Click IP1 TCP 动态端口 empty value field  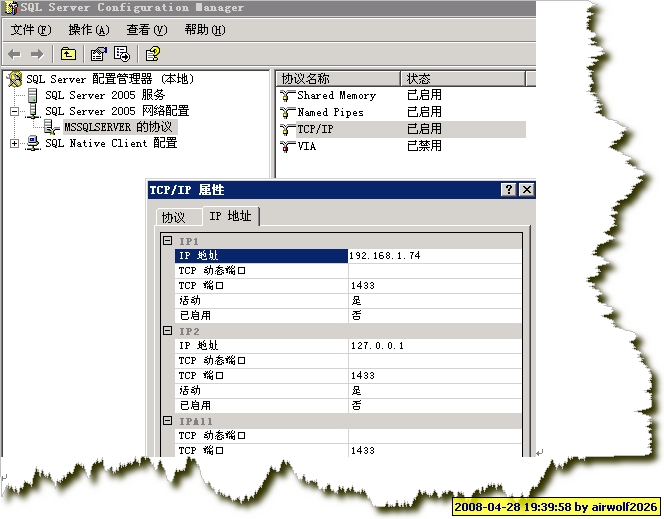pyautogui.click(x=434, y=271)
